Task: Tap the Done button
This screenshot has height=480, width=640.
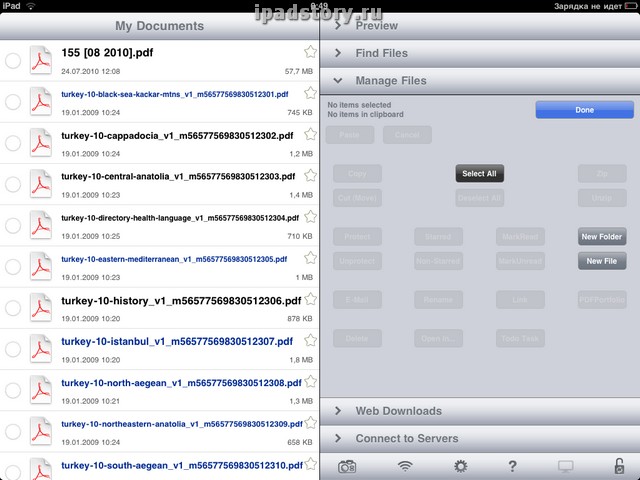Action: [x=584, y=110]
